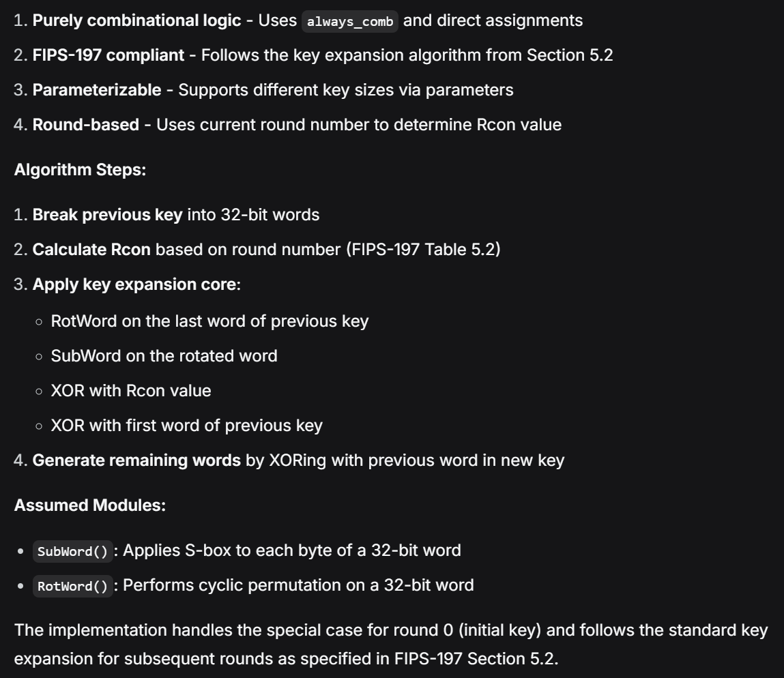Screen dimensions: 784x678
Task: Click the 'SubWord on the rotated word' bullet
Action: coord(164,356)
